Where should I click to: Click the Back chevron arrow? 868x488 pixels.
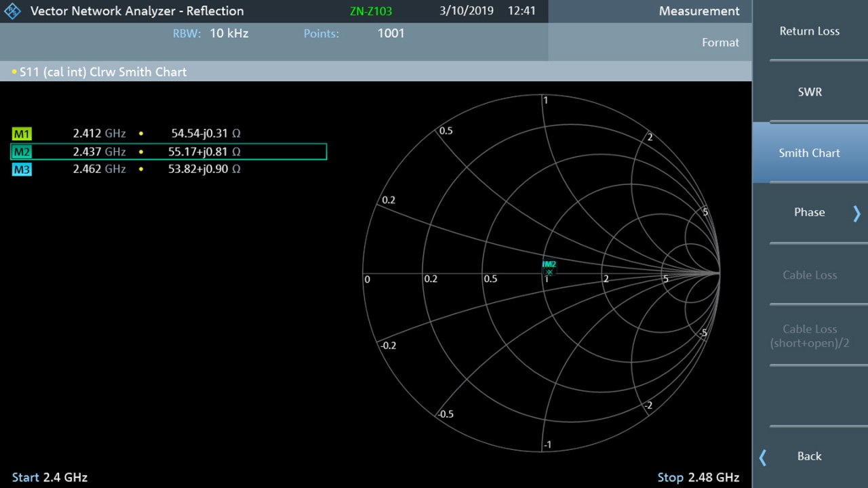pos(763,457)
